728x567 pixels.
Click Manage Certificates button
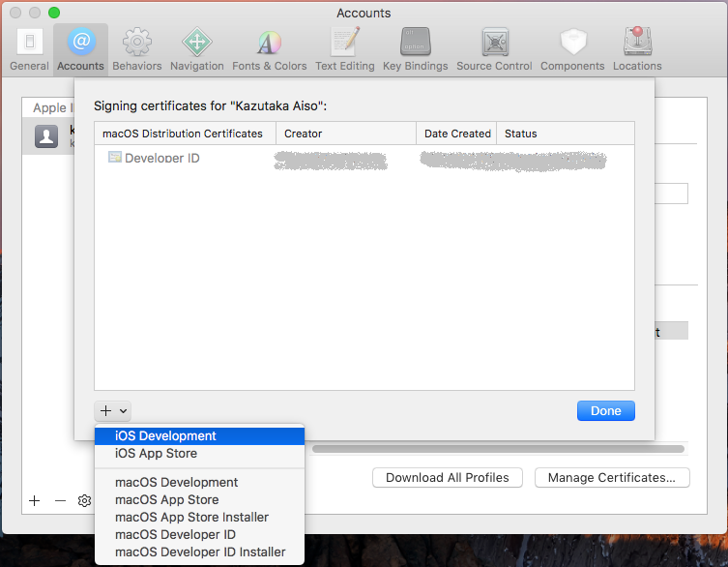point(612,478)
